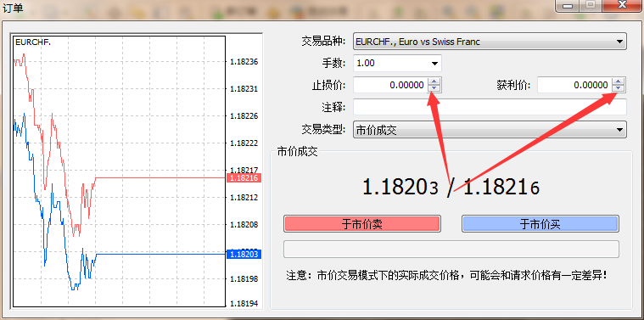
Task: Click the 1.18208 price axis label
Action: pos(244,225)
